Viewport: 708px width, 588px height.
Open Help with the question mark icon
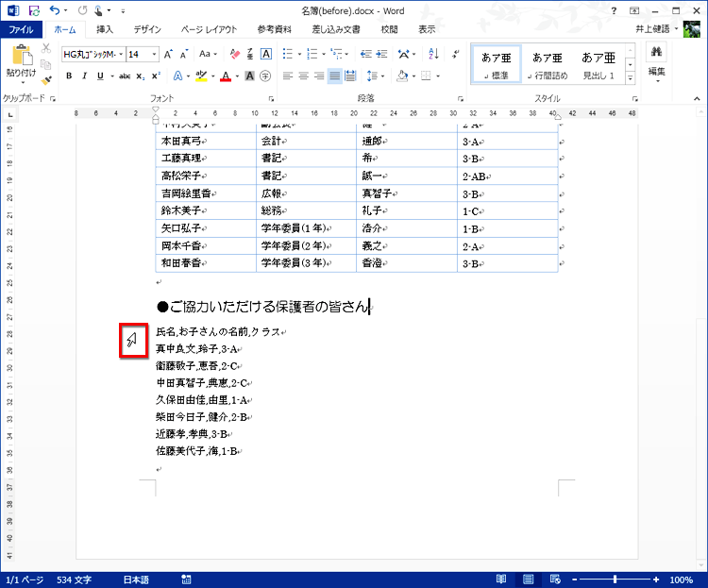[x=614, y=10]
